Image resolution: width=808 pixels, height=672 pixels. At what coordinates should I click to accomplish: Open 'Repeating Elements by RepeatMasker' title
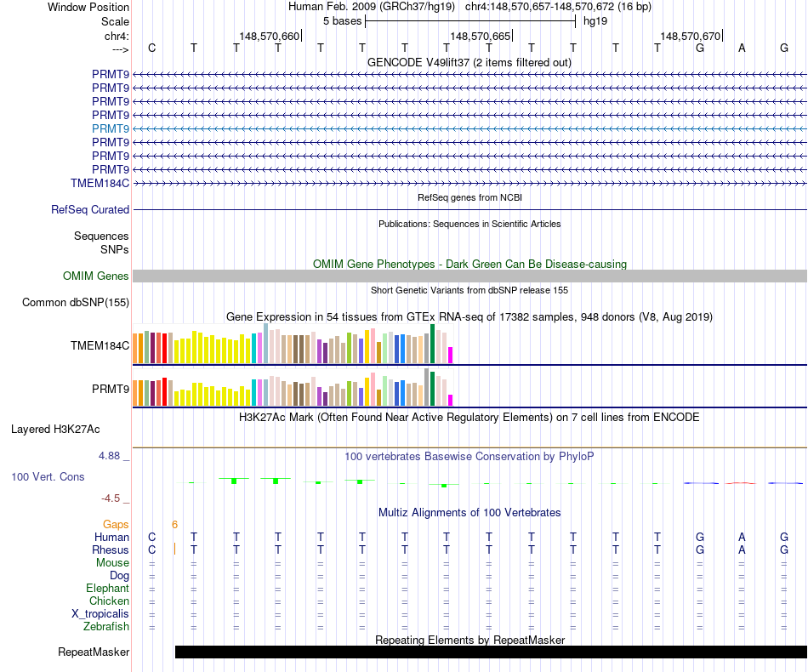pyautogui.click(x=469, y=640)
